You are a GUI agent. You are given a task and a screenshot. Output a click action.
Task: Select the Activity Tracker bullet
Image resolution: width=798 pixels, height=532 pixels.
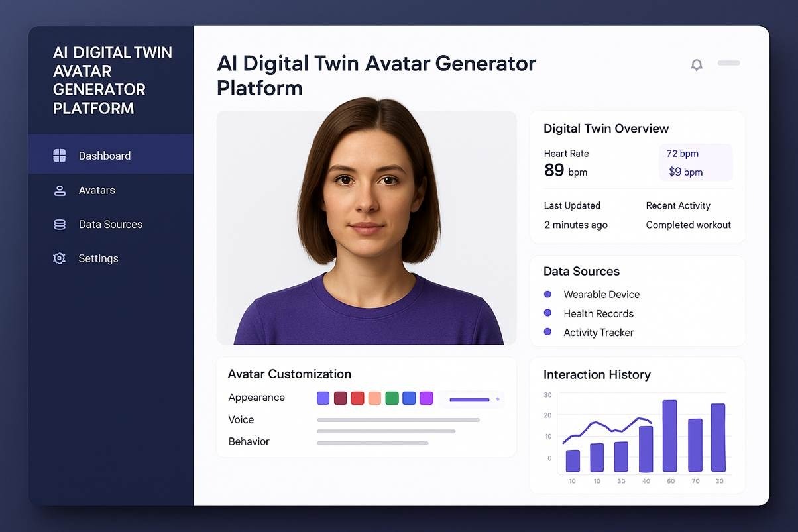[x=547, y=332]
